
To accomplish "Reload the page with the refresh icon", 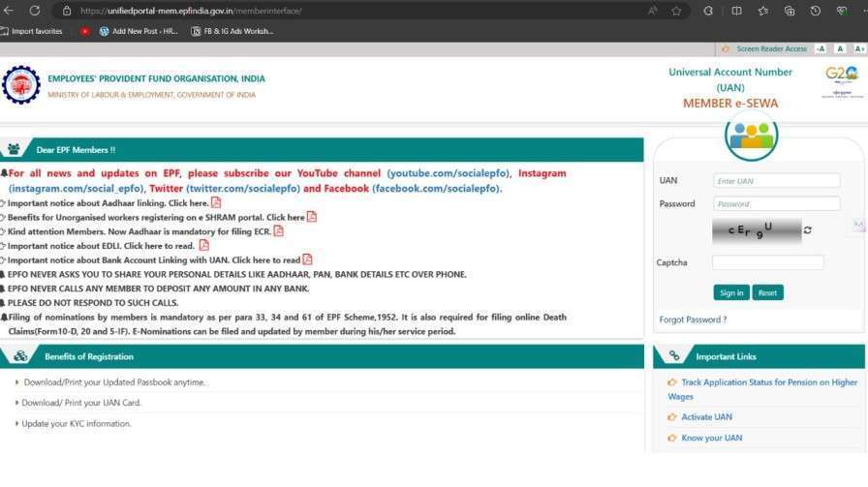I will coord(34,11).
